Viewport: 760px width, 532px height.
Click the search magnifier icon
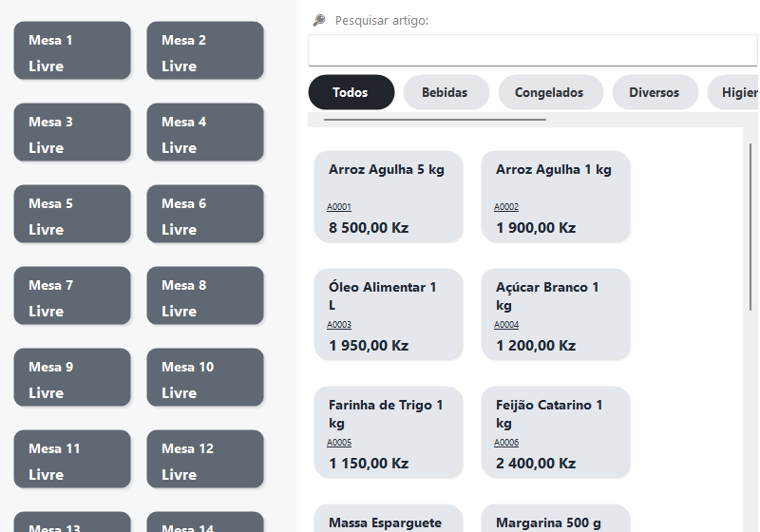[319, 20]
